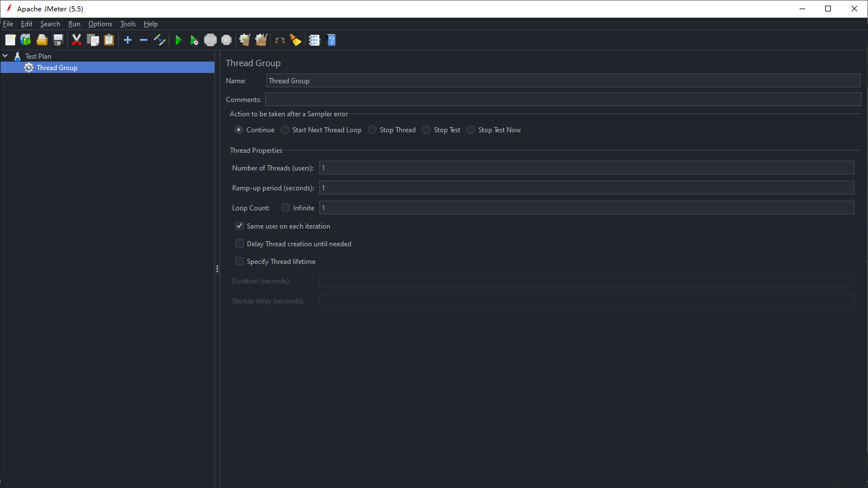Viewport: 868px width, 488px height.
Task: Open the Tools menu
Action: (128, 24)
